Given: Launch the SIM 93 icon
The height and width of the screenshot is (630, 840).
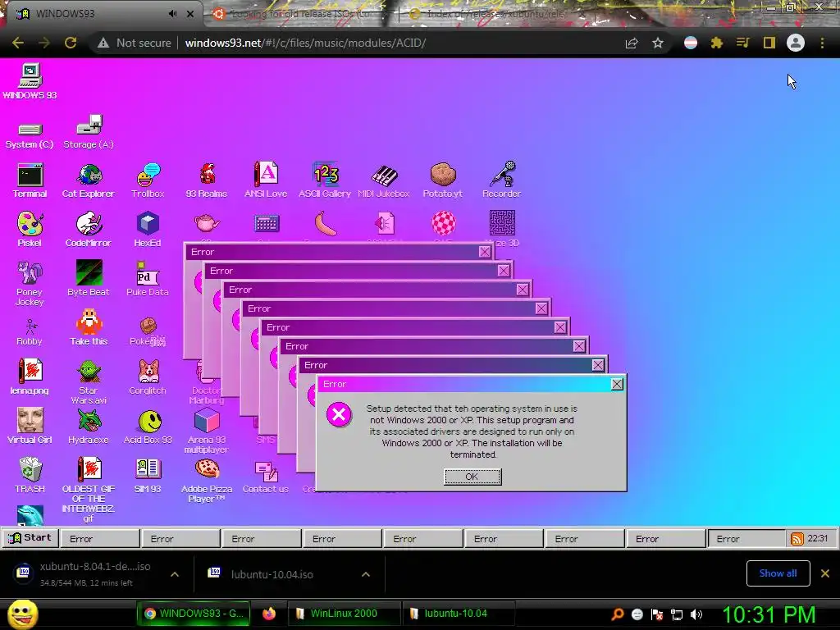Looking at the screenshot, I should (148, 475).
